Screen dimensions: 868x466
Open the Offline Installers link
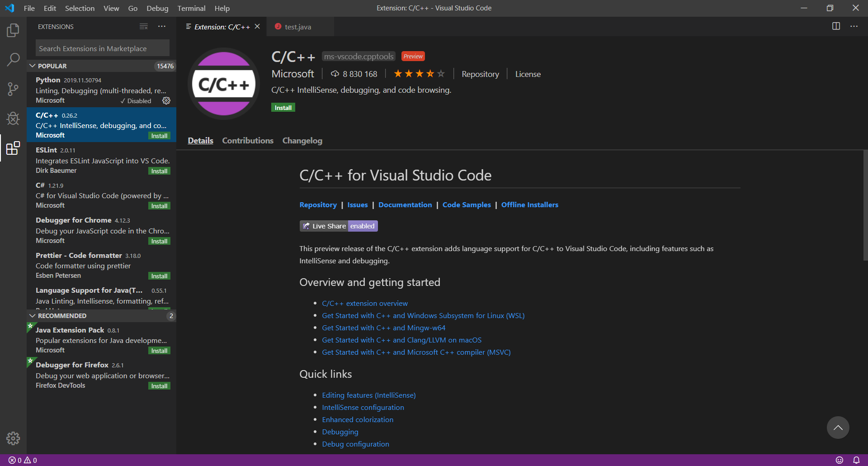(x=529, y=205)
